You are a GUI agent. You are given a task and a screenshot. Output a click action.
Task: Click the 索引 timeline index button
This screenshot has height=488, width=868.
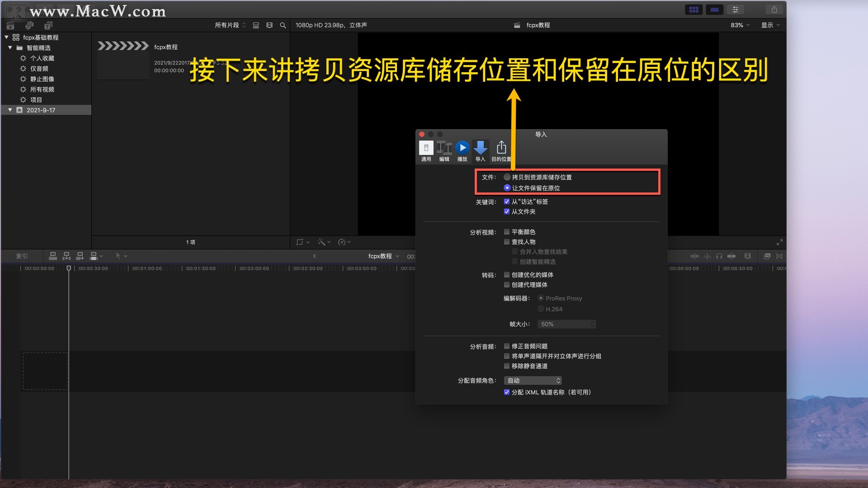[x=22, y=256]
